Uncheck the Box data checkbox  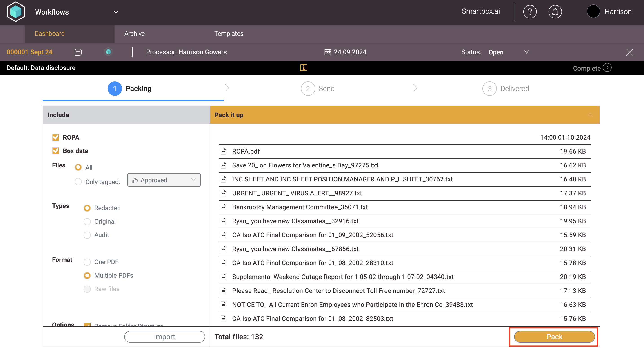tap(56, 151)
